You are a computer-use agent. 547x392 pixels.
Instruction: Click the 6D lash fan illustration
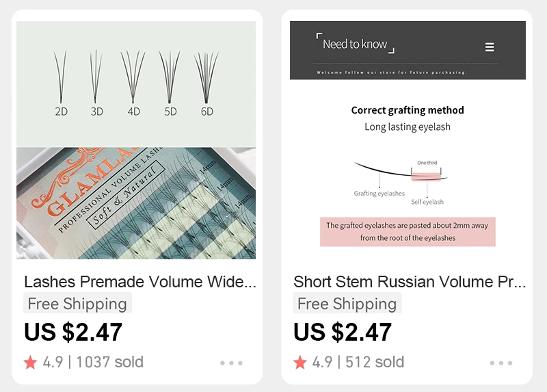coord(206,77)
